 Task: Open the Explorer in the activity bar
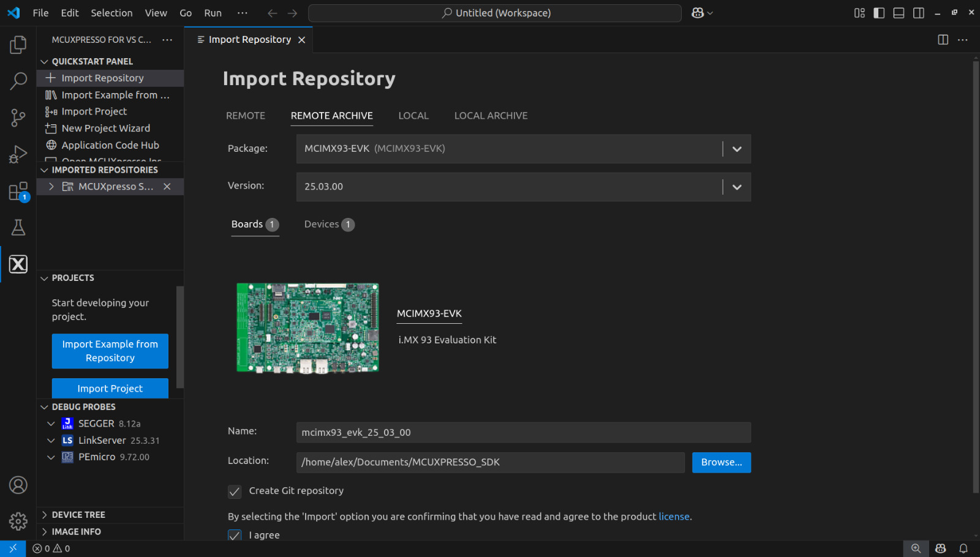point(18,44)
